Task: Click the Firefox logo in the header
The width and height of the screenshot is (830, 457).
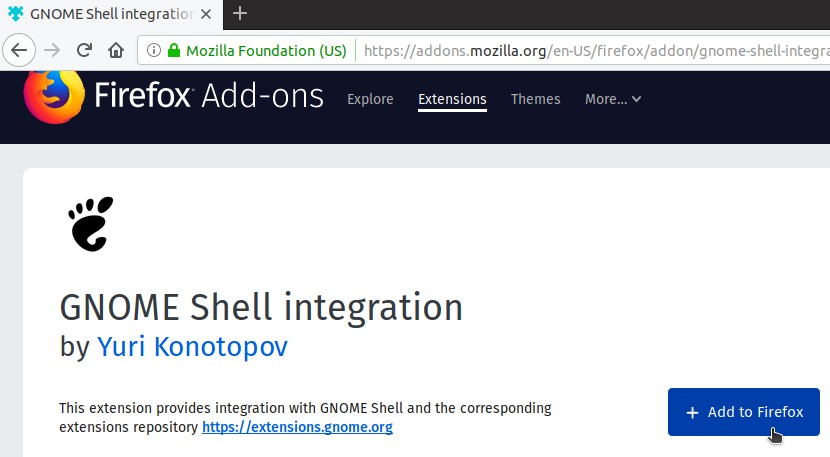Action: click(54, 96)
